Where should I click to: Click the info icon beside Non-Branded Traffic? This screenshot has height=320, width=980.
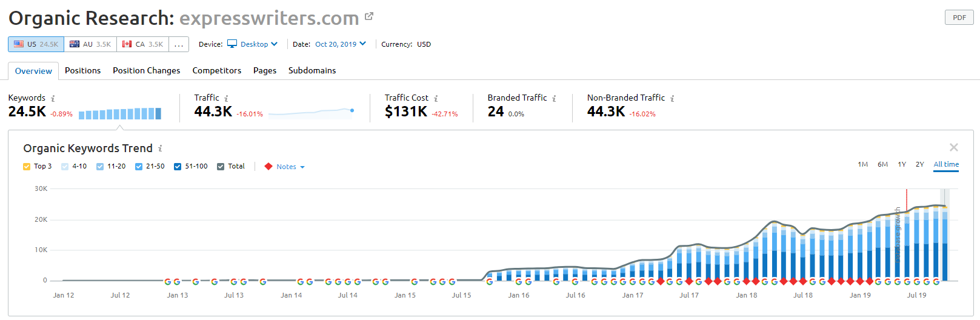click(x=672, y=98)
